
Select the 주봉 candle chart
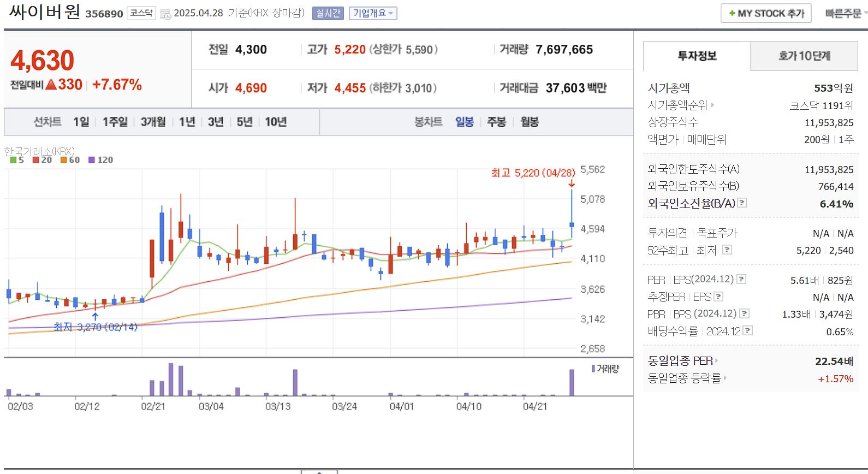pyautogui.click(x=497, y=122)
